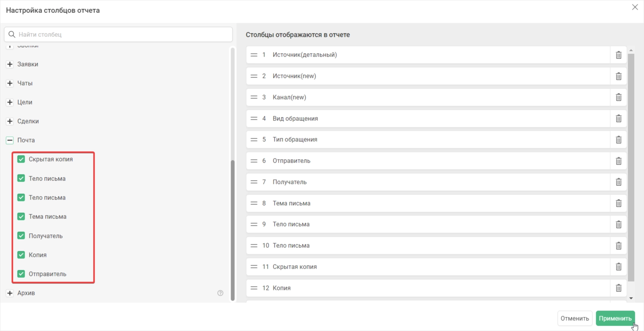Focus the Найти столбец search field
The height and width of the screenshot is (331, 644).
(x=118, y=34)
